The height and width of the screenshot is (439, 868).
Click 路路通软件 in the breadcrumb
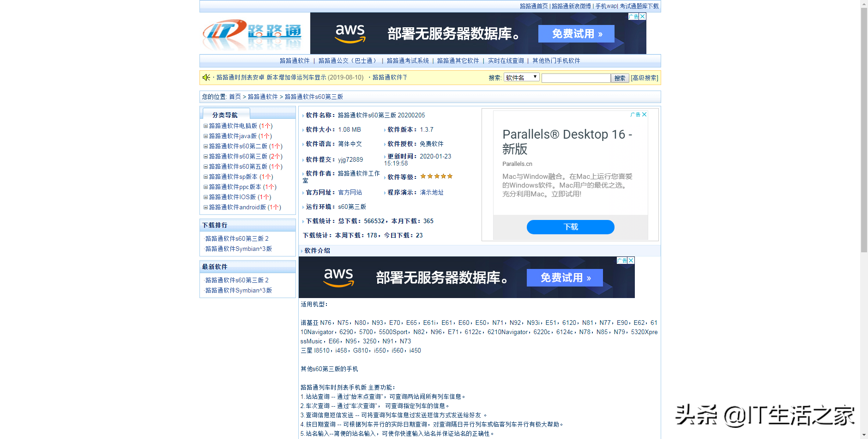point(263,97)
